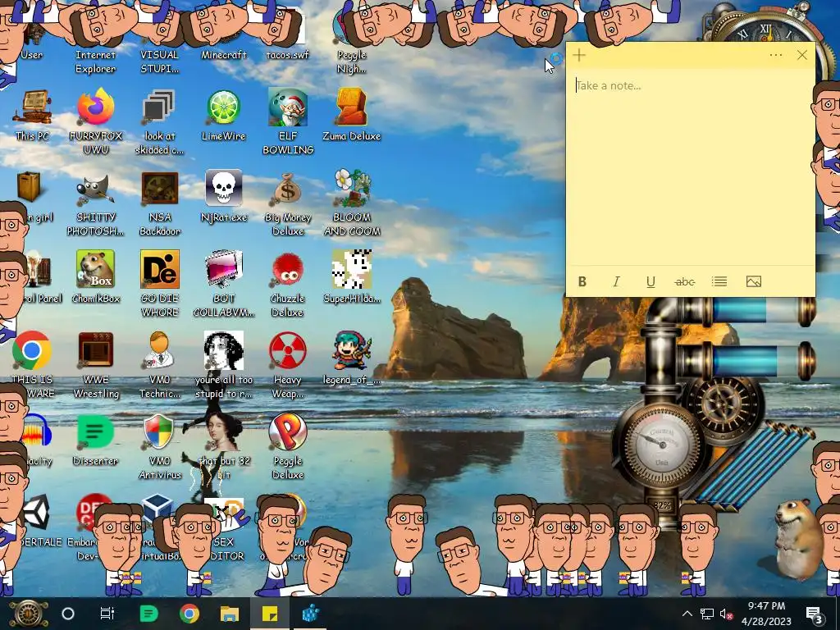Open the muted volume tray icon
The height and width of the screenshot is (630, 840).
pyautogui.click(x=726, y=614)
